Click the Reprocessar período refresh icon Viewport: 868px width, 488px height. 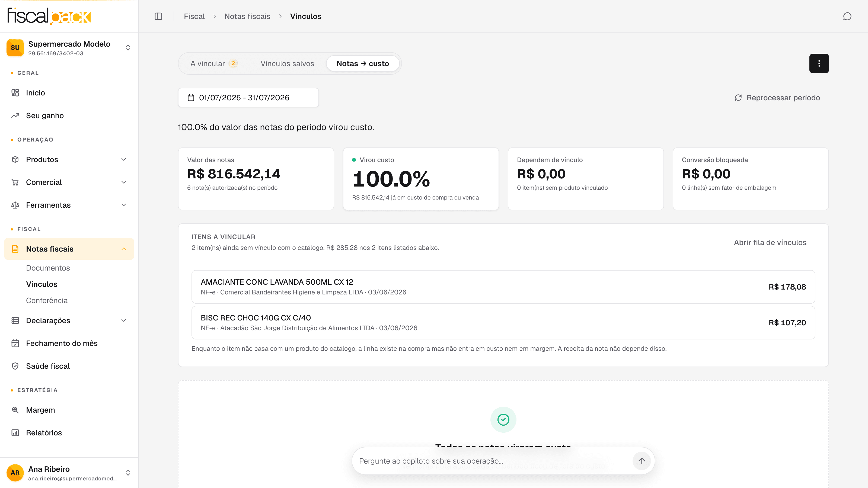click(x=738, y=98)
